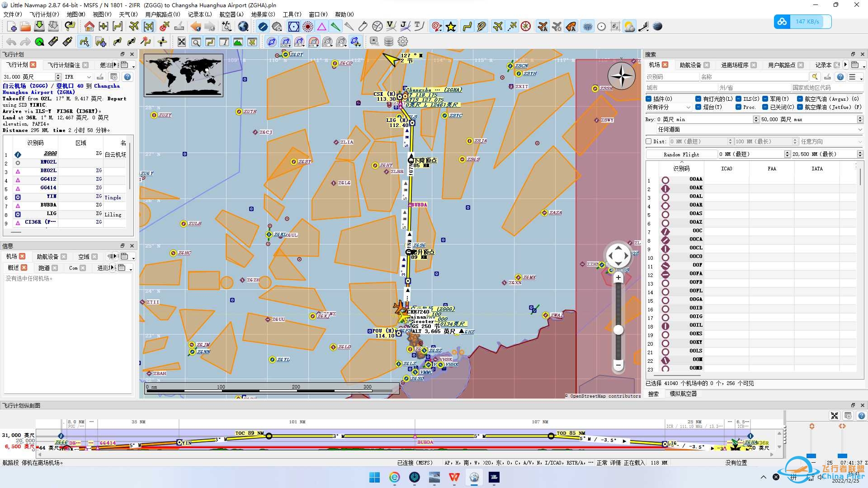Click map zoom out minus button
This screenshot has width=868, height=488.
pos(618,364)
